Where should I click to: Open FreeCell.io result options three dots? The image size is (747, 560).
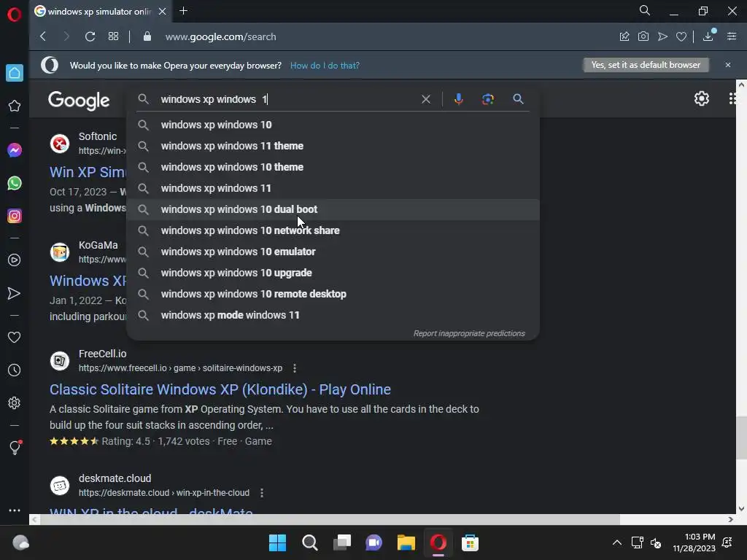click(295, 368)
